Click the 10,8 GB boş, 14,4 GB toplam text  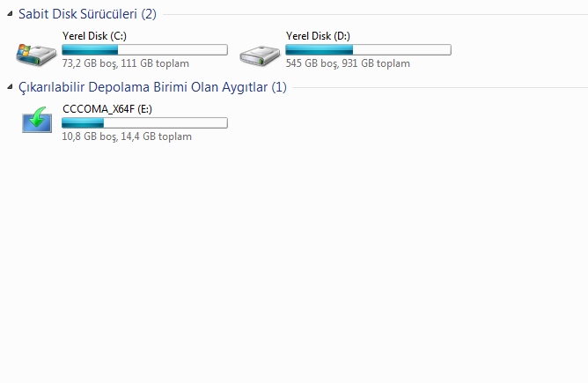click(127, 136)
